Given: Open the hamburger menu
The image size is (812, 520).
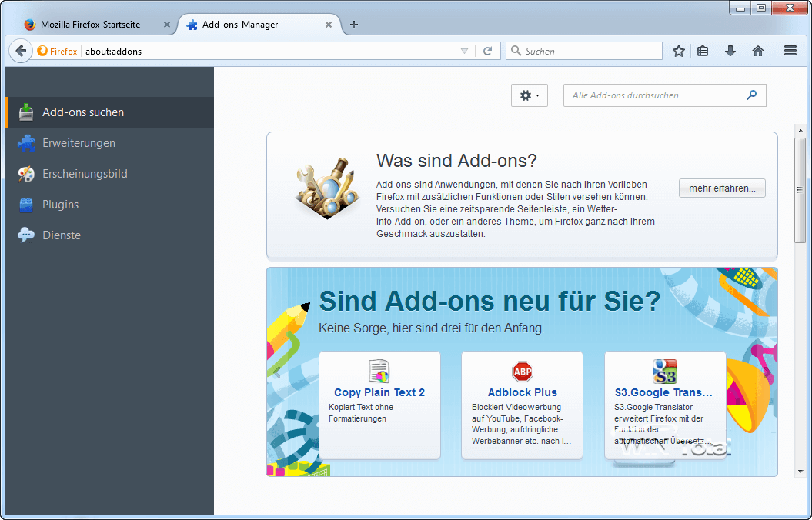Looking at the screenshot, I should (790, 51).
